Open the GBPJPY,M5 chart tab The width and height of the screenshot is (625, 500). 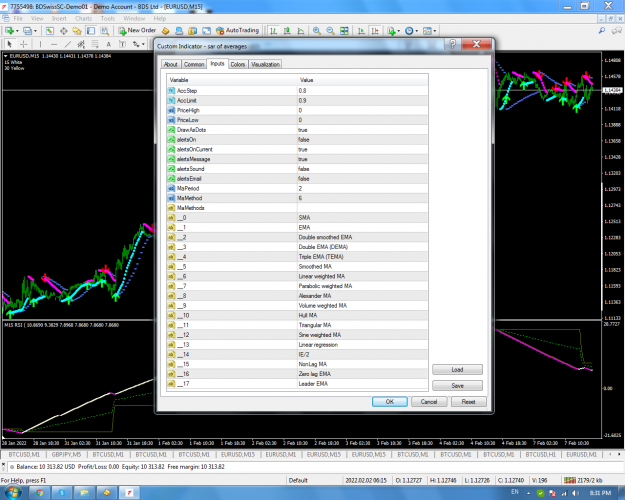pyautogui.click(x=66, y=454)
